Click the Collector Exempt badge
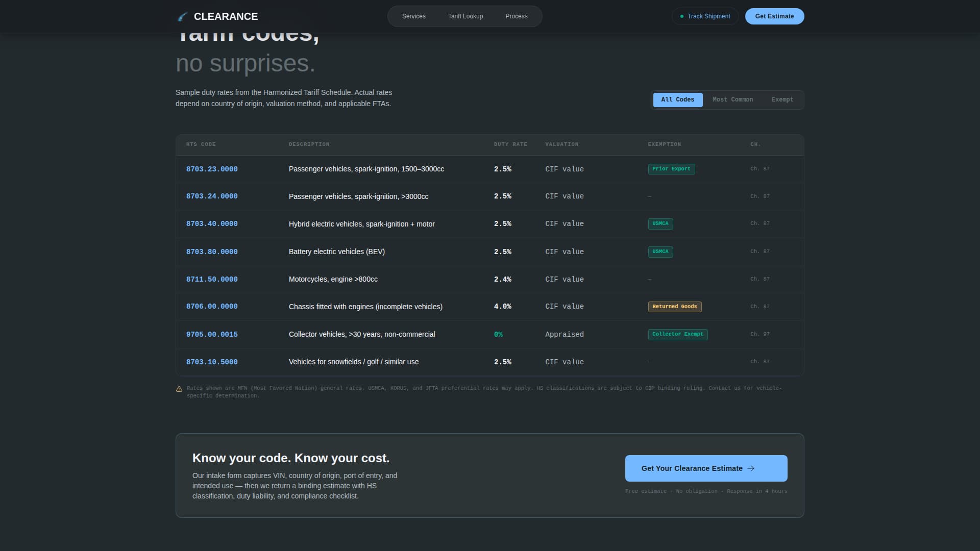 678,335
